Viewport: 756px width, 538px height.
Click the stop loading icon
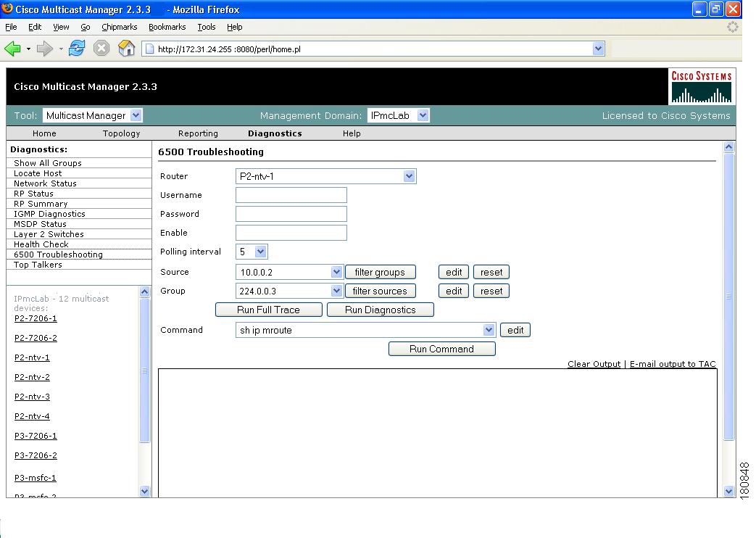click(101, 49)
